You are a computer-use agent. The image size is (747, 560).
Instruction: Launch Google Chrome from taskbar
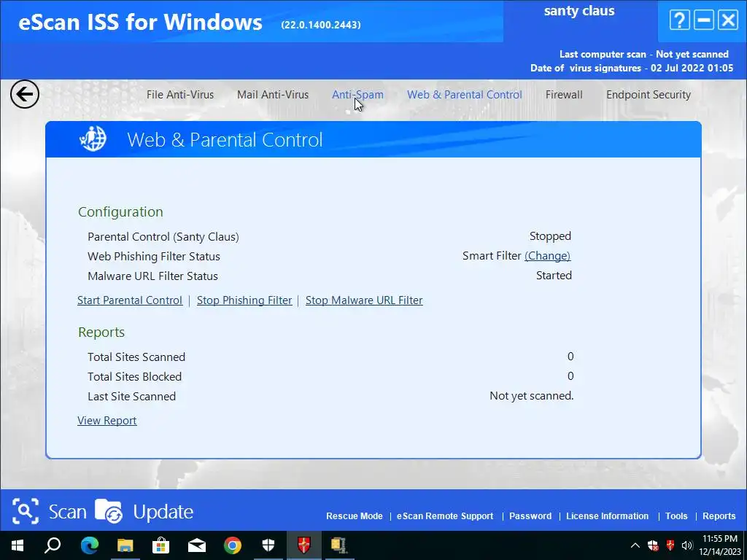[x=233, y=545]
